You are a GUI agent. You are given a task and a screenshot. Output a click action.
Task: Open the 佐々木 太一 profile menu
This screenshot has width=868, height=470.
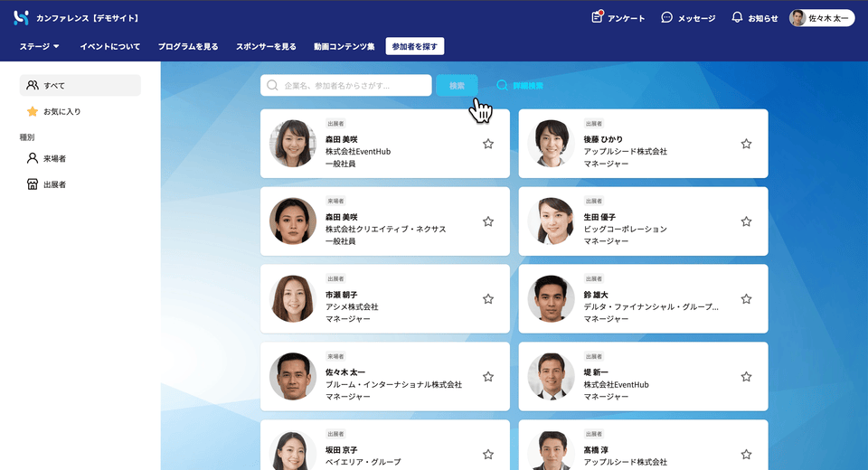[822, 18]
